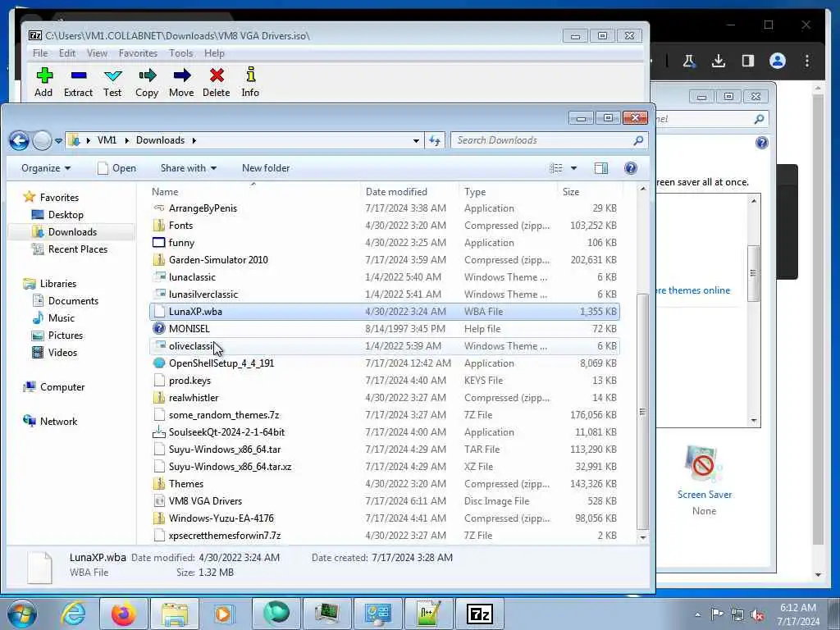Open 7-Zip View menu
840x630 pixels.
(x=97, y=53)
